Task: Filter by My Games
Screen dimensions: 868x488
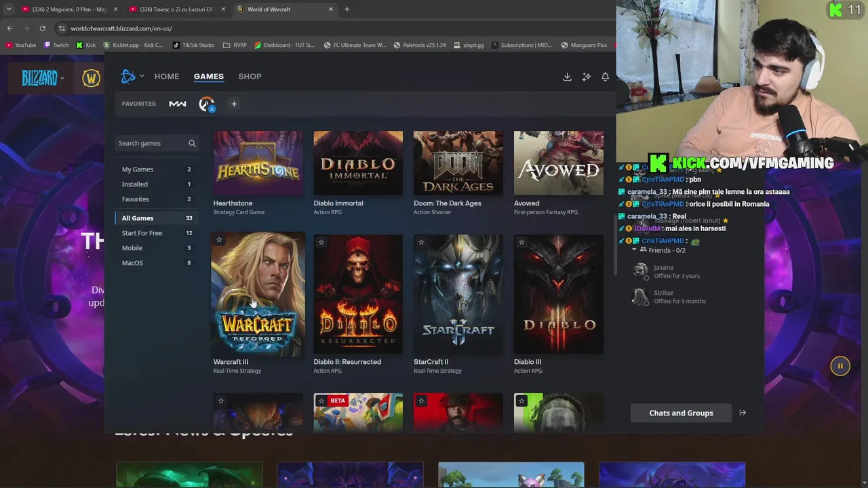Action: (x=157, y=169)
